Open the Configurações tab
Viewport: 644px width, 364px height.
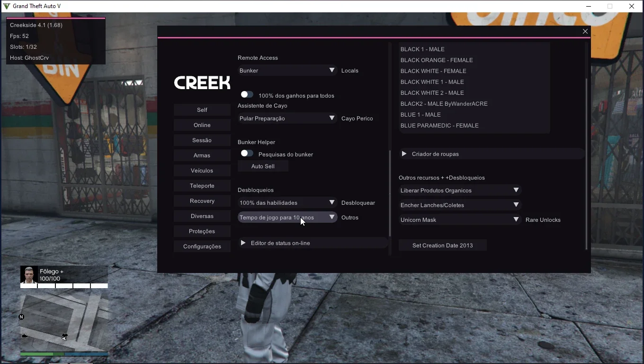coord(202,246)
